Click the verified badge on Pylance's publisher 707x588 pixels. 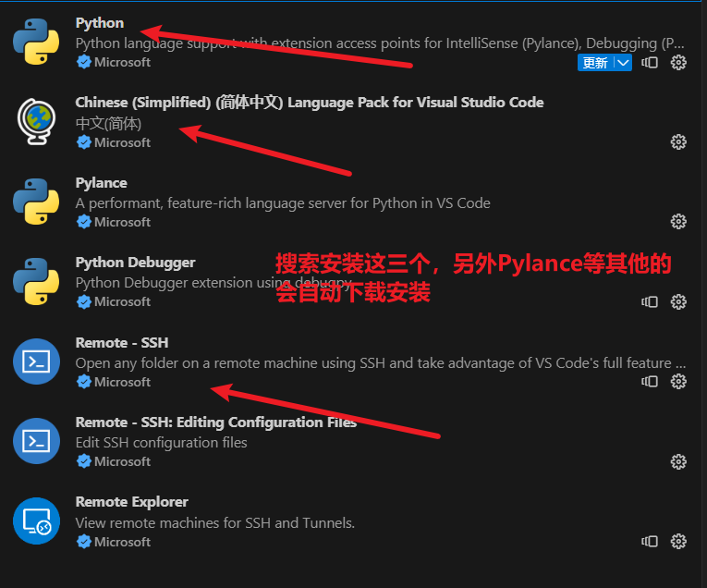click(x=84, y=222)
